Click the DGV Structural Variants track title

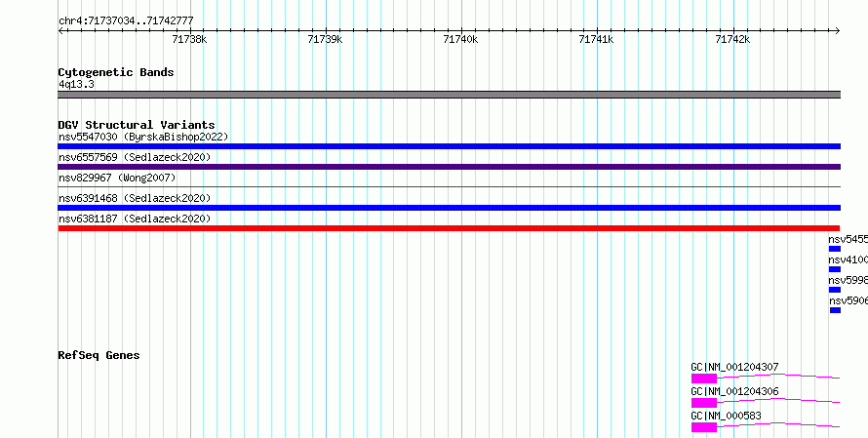[x=137, y=125]
